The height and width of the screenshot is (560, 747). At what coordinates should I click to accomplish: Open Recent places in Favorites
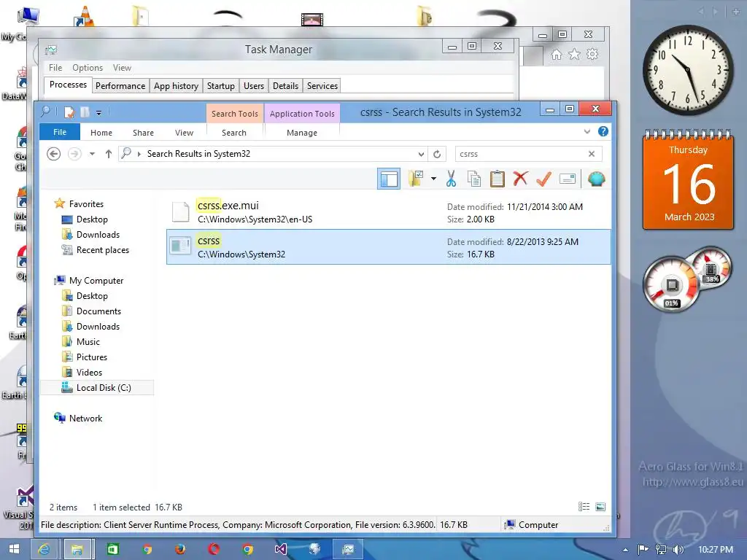(x=102, y=250)
